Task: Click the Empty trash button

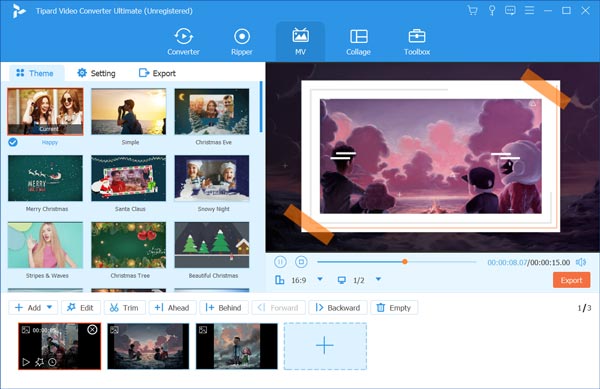Action: click(394, 308)
